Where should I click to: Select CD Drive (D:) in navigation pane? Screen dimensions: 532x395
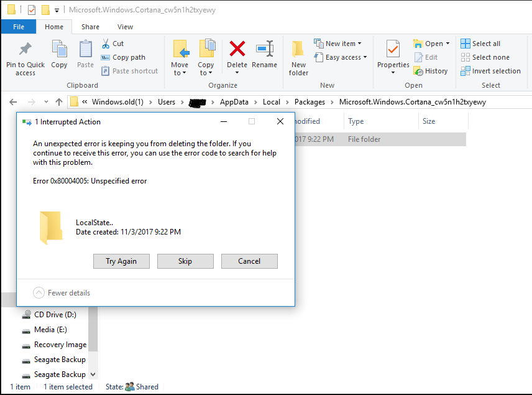[x=49, y=315]
